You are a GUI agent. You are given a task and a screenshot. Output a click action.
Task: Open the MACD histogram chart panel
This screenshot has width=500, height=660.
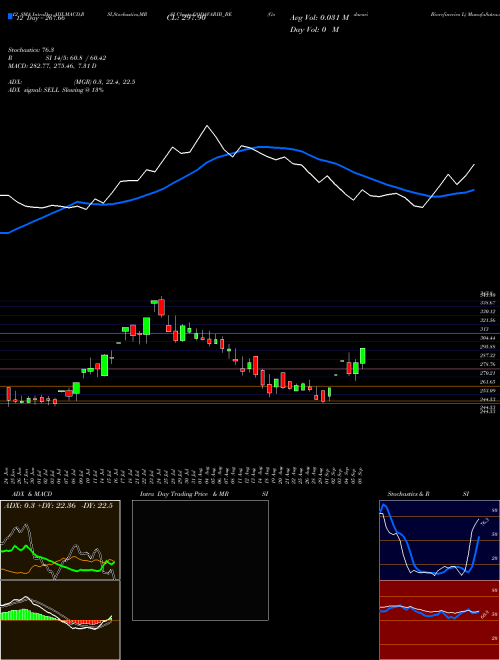60,620
